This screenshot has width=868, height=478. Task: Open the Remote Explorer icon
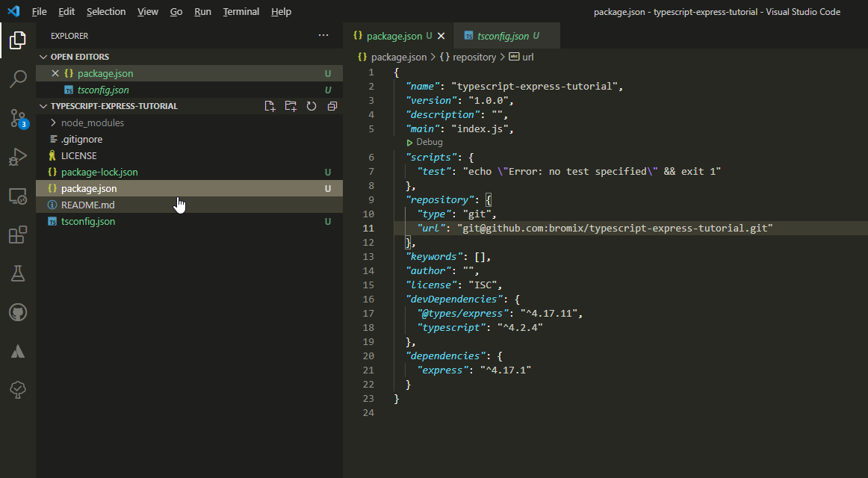coord(18,196)
